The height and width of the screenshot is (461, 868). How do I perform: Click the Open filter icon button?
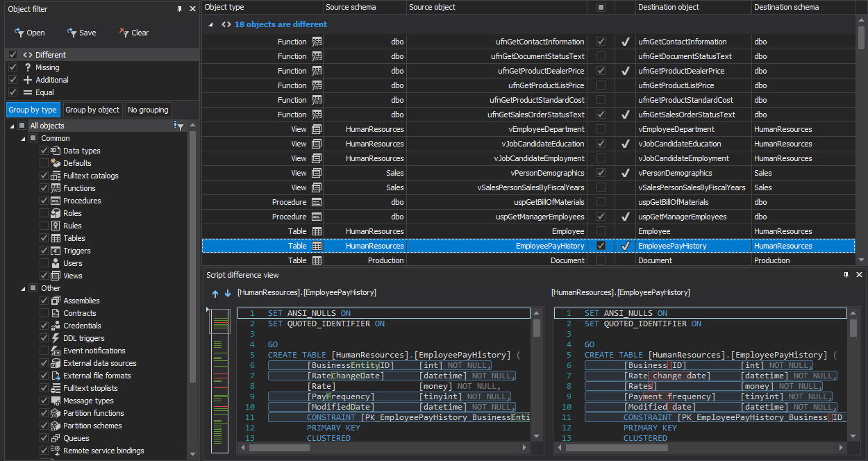pyautogui.click(x=28, y=33)
